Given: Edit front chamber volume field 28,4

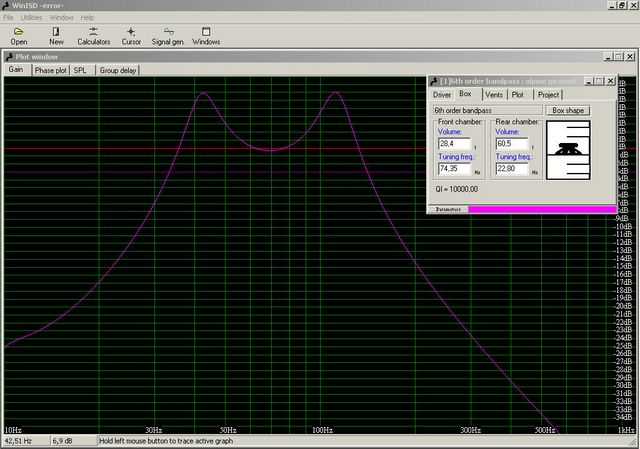Looking at the screenshot, I should point(454,144).
